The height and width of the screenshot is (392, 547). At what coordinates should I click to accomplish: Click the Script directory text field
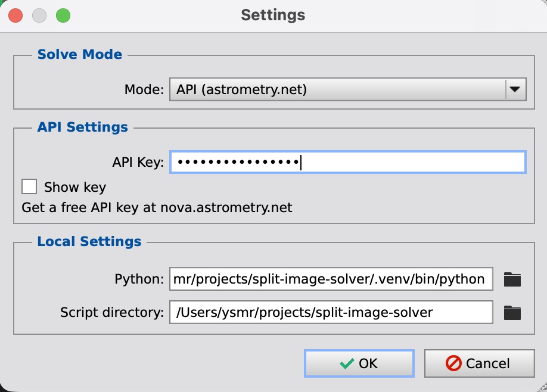point(331,312)
